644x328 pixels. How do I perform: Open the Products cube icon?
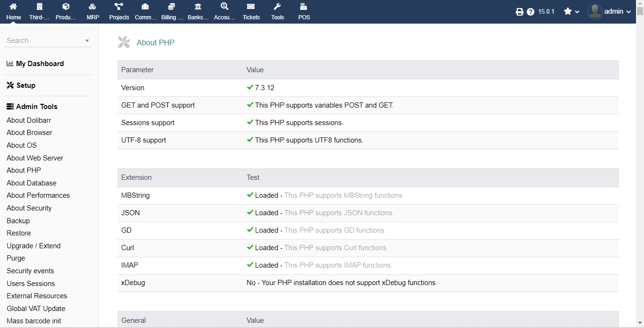click(x=66, y=7)
